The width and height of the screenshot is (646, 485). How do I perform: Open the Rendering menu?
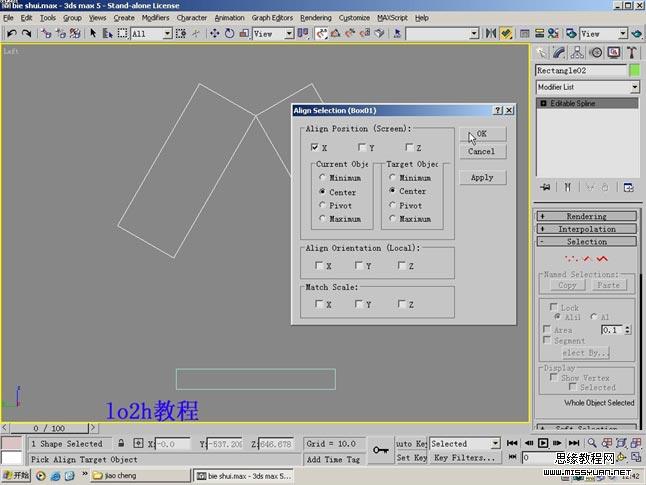316,18
